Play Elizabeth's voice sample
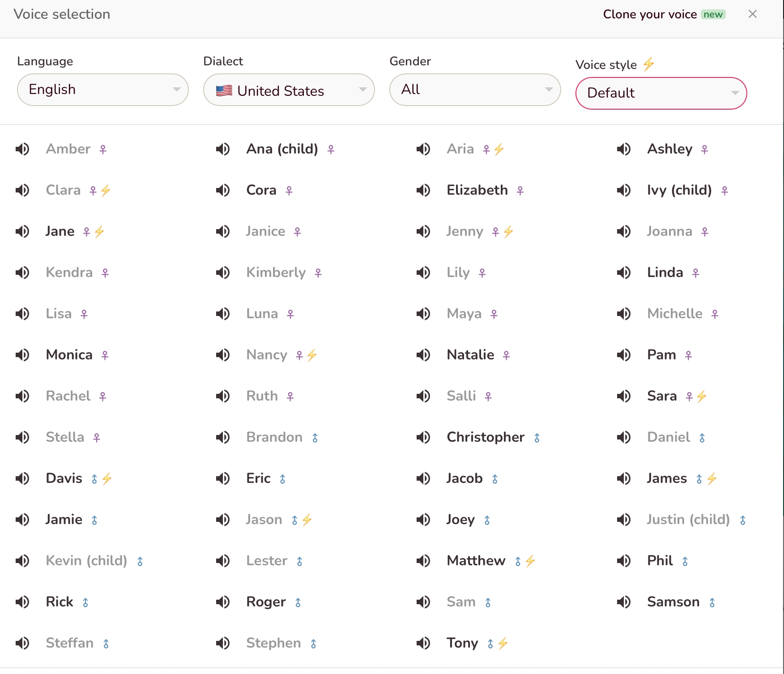The image size is (784, 674). 423,190
